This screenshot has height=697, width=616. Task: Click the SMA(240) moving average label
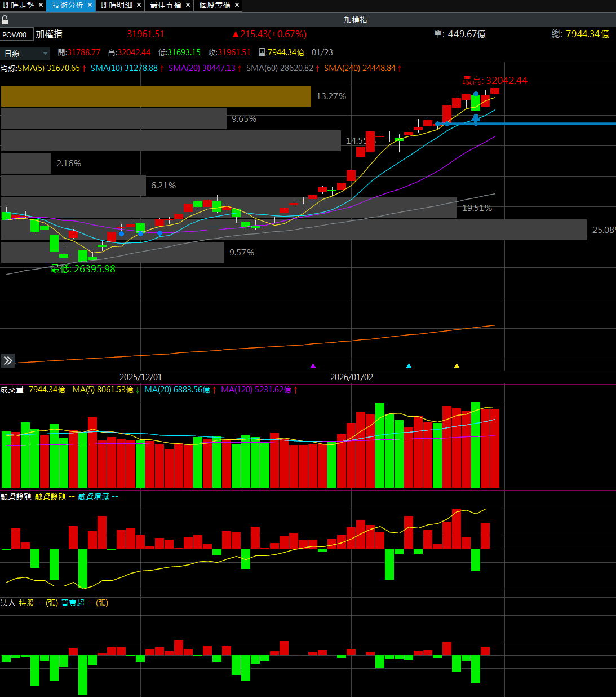360,68
